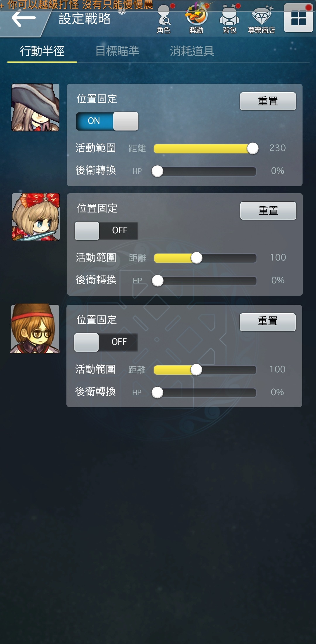The height and width of the screenshot is (644, 316).
Task: Open the grid menu icon
Action: pos(298,18)
